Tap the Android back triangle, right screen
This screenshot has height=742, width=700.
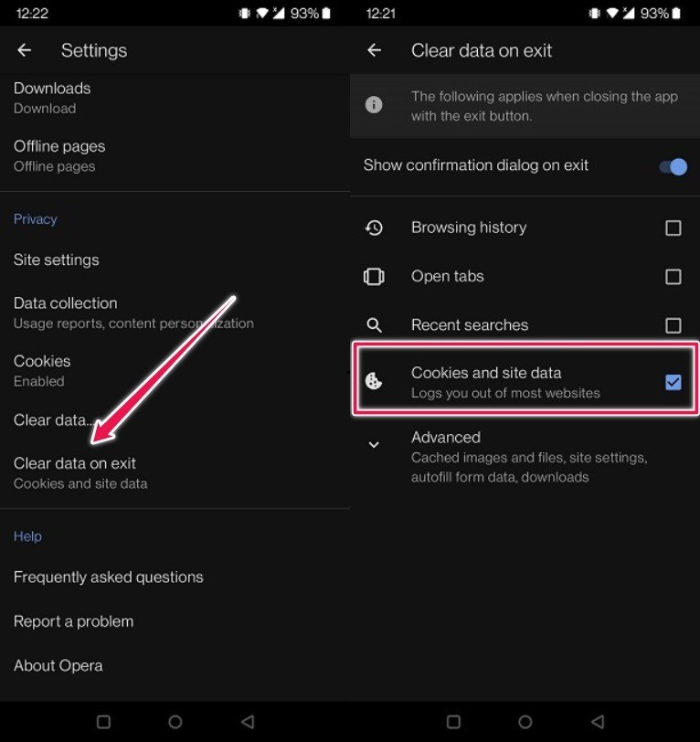598,722
